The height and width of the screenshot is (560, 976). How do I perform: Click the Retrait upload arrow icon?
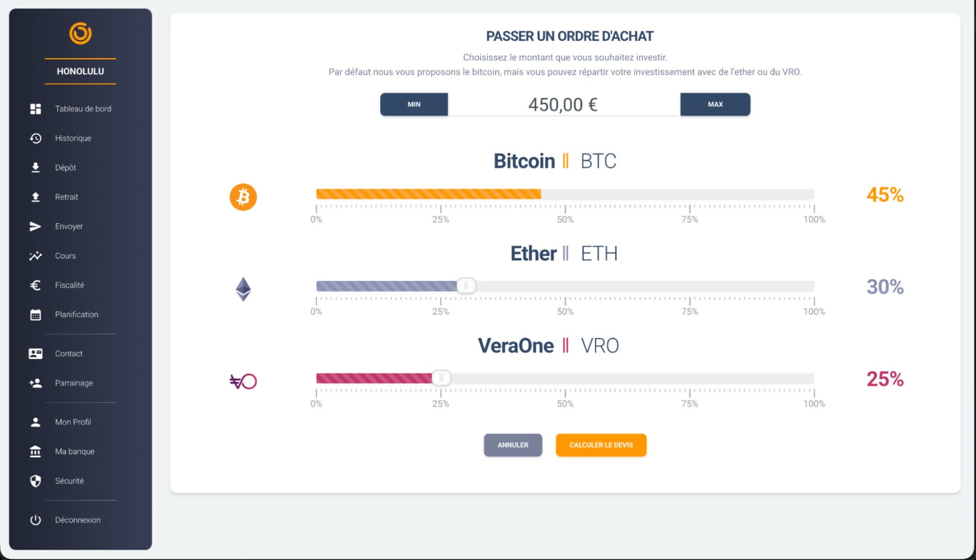click(35, 197)
